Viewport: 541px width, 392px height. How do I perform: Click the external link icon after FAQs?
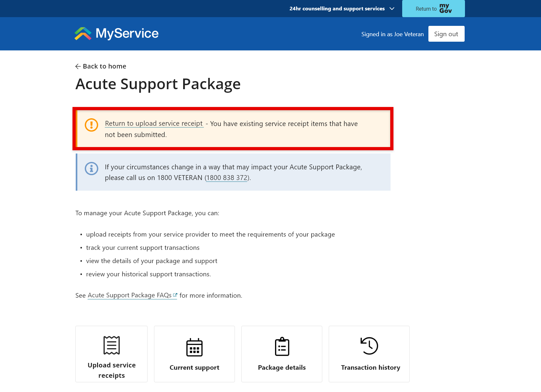pyautogui.click(x=175, y=294)
